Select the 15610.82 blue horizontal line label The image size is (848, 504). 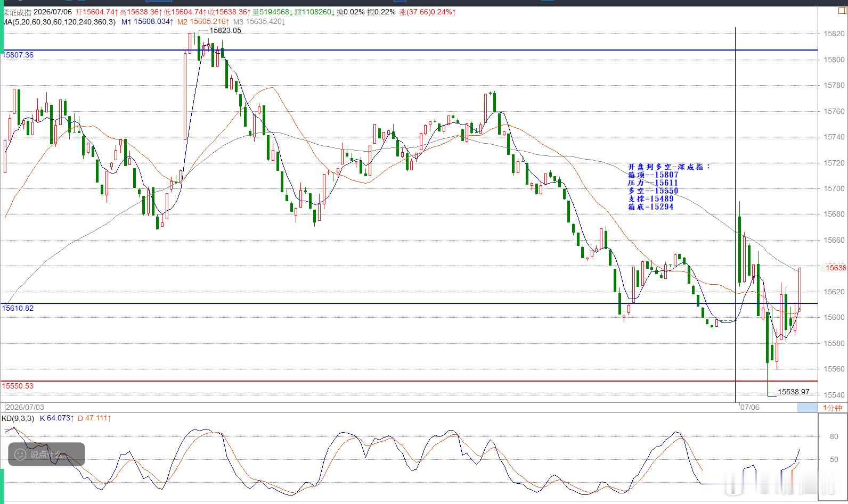click(18, 308)
